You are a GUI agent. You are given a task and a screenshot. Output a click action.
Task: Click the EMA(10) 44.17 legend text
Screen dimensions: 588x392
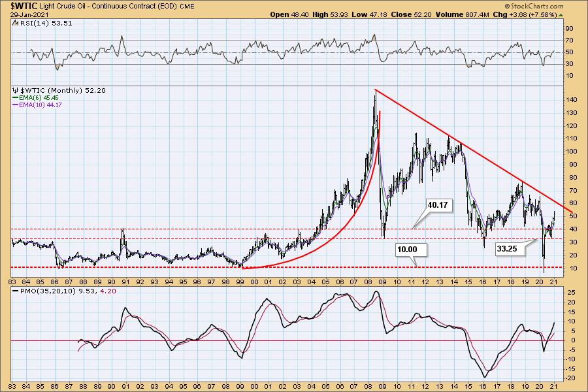(40, 105)
